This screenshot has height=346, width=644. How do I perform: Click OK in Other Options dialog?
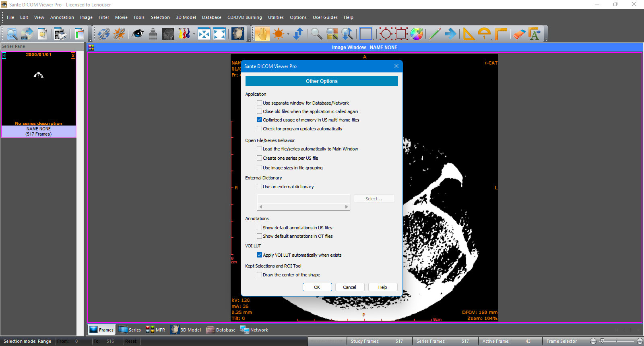[317, 287]
